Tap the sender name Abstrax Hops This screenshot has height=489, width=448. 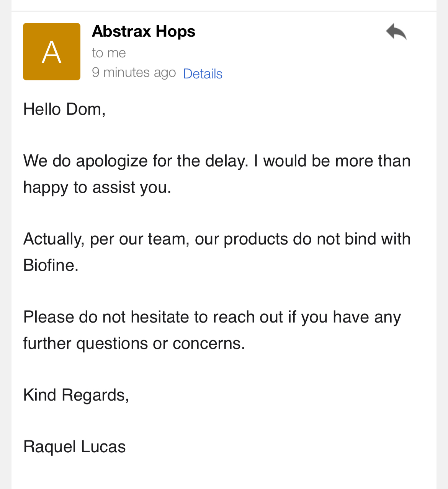144,31
